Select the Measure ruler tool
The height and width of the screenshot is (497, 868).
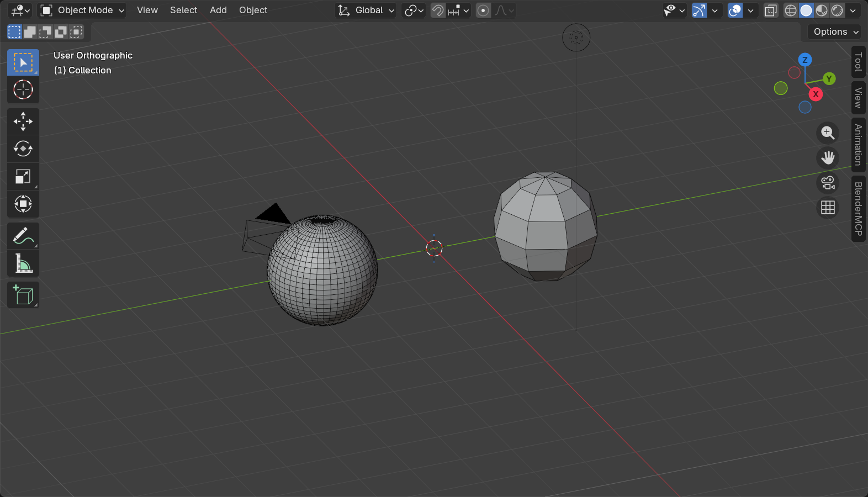tap(23, 263)
